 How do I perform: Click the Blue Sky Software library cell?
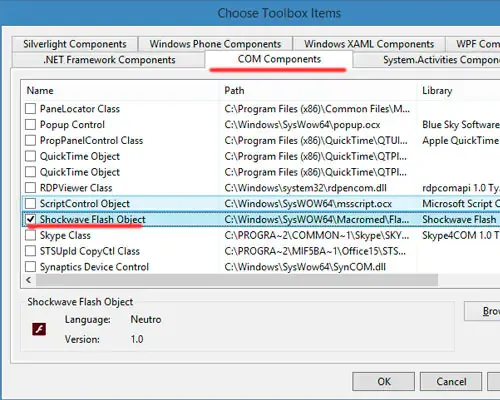pyautogui.click(x=461, y=125)
